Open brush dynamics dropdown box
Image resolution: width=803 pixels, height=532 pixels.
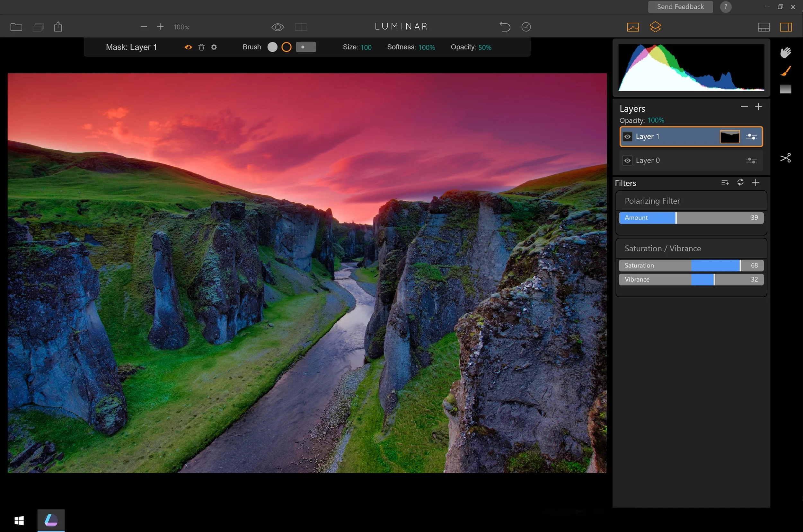[305, 47]
